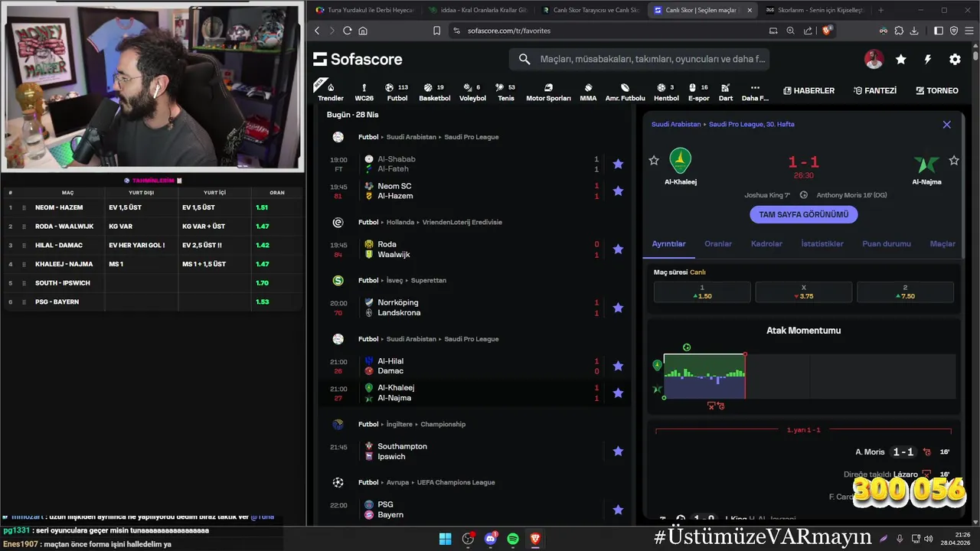Open FANTEZİ link
Viewport: 980px width, 551px height.
[874, 90]
